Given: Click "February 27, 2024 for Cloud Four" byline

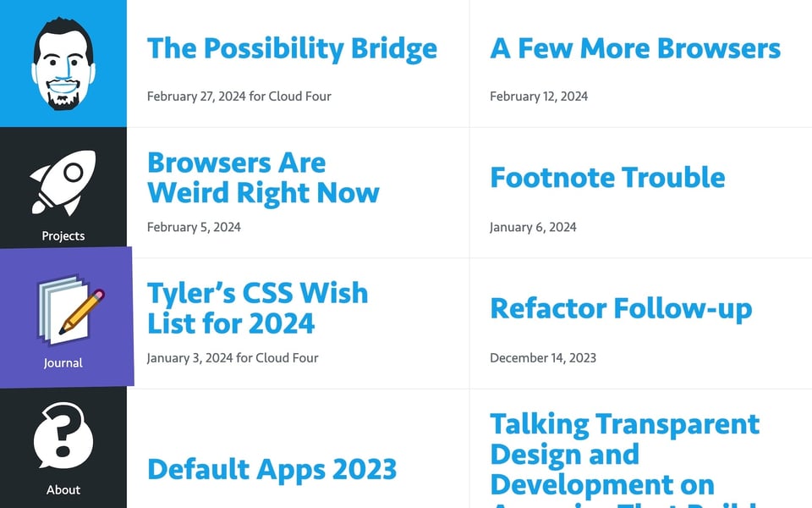Looking at the screenshot, I should [239, 97].
